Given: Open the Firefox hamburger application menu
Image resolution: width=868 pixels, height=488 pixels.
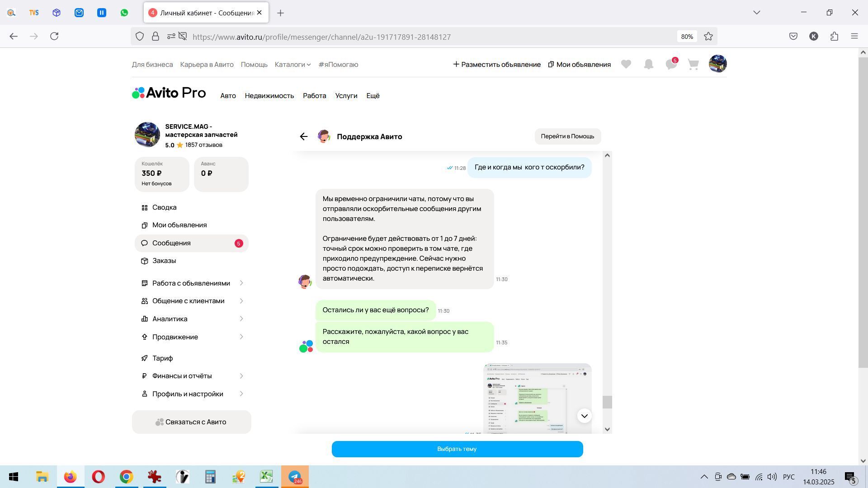Looking at the screenshot, I should pos(854,37).
